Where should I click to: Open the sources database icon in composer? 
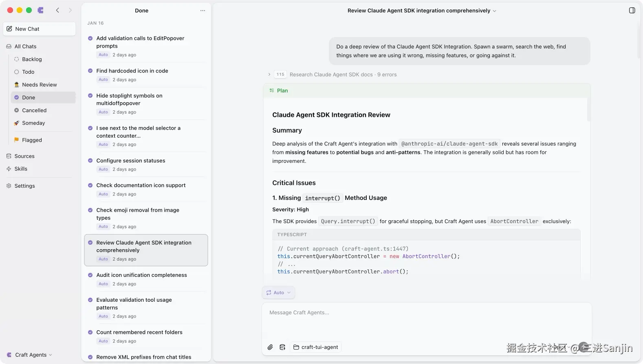click(282, 347)
